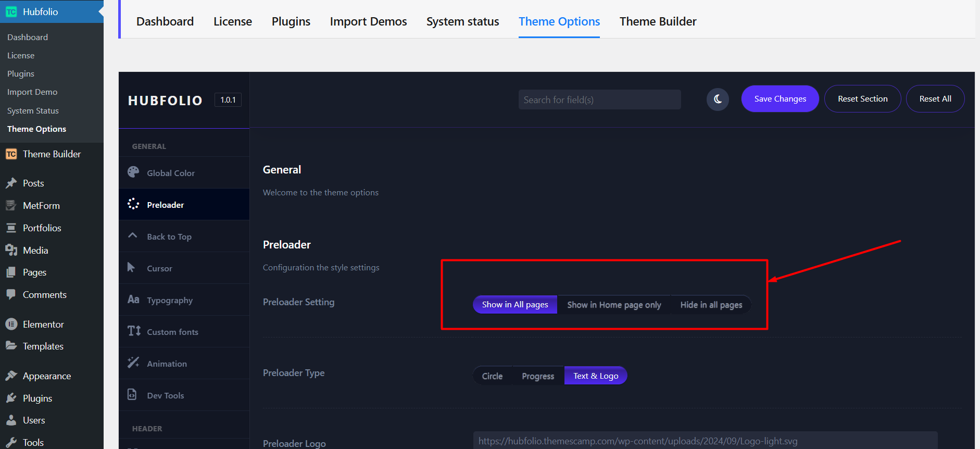The width and height of the screenshot is (980, 449).
Task: Click the Typography Aa icon
Action: pyautogui.click(x=133, y=300)
